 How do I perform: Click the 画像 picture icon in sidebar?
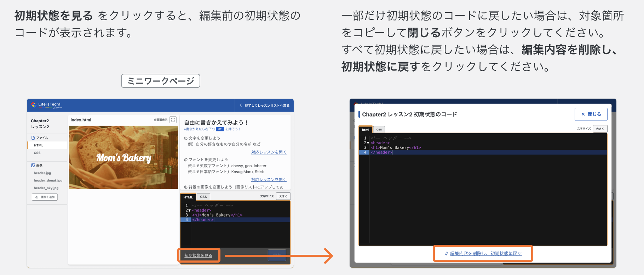pos(33,165)
